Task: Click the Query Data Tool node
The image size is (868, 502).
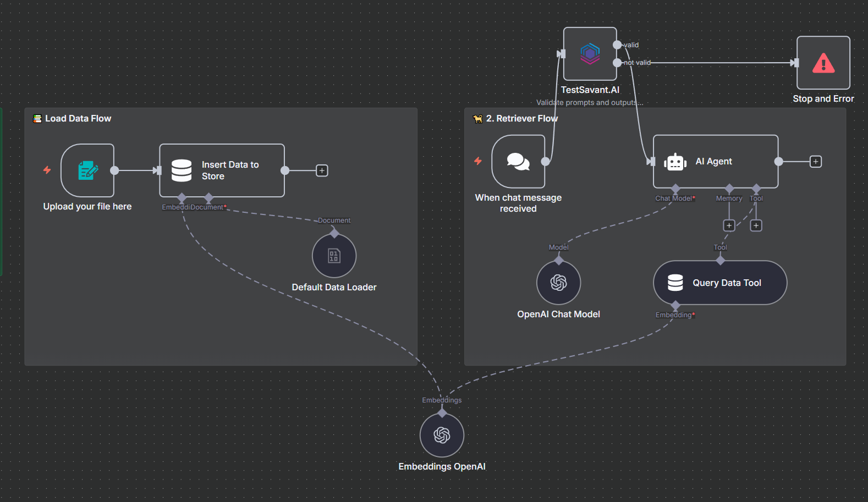Action: point(719,283)
